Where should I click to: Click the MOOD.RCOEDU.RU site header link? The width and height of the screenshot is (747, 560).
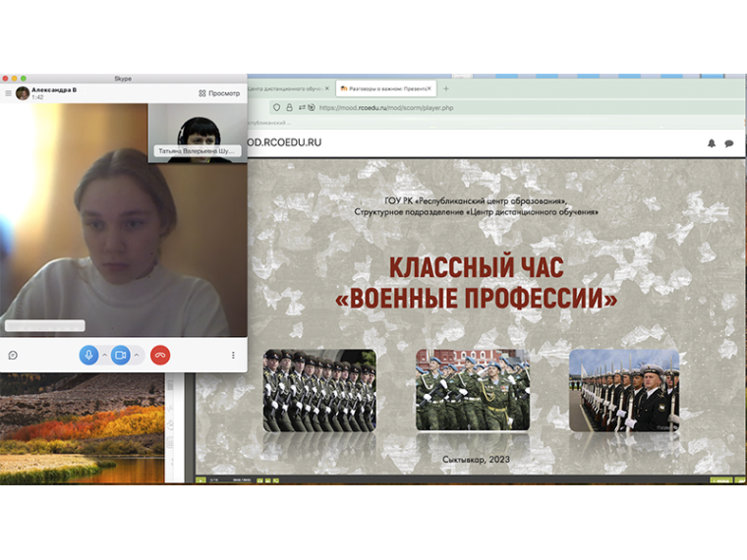pyautogui.click(x=284, y=142)
